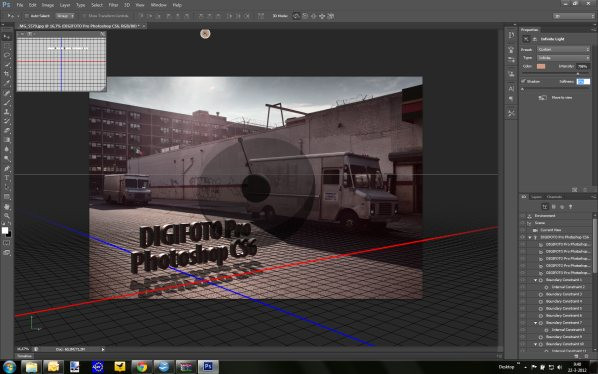
Task: Select the Horizontal Type tool
Action: 6,178
